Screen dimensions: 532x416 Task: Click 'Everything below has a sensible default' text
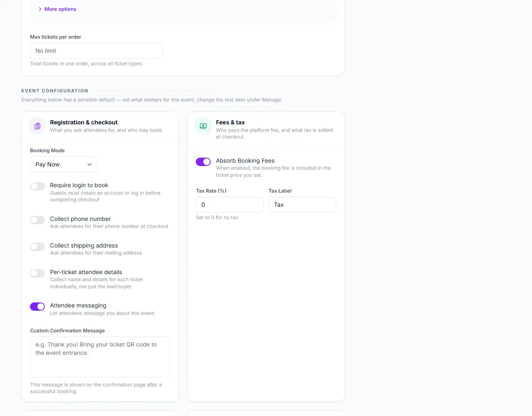(152, 100)
